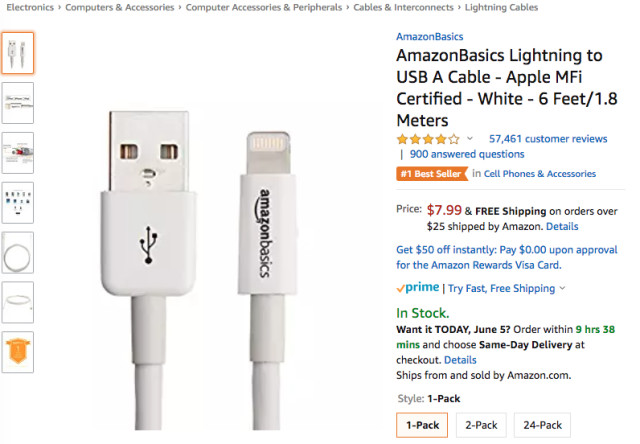Click the star rating icons

(428, 139)
